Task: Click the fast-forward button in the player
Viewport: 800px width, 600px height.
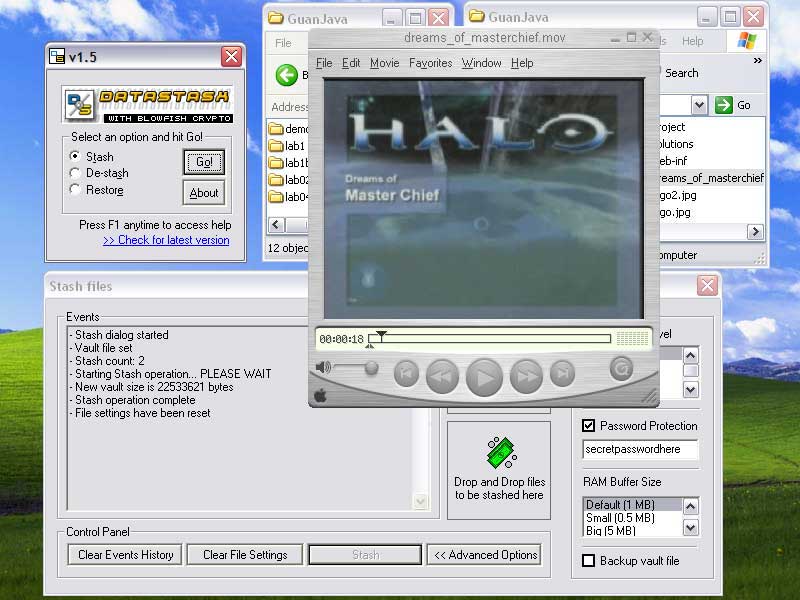Action: tap(526, 376)
